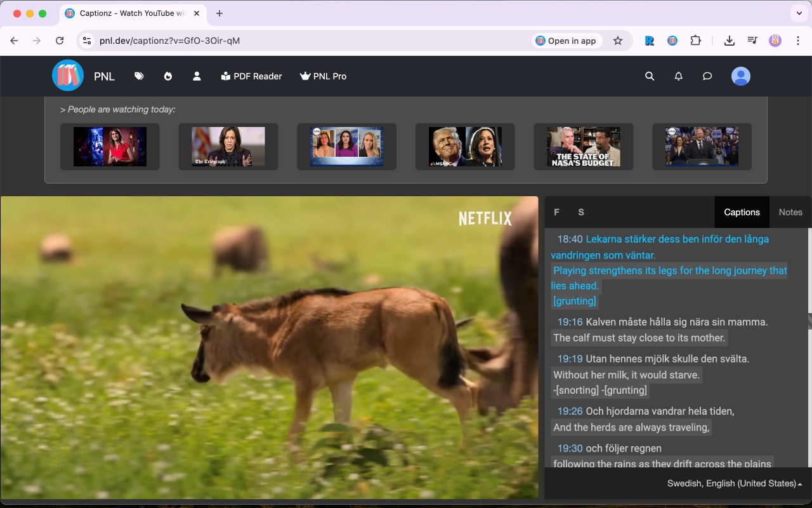The height and width of the screenshot is (508, 812).
Task: Click the user avatar in navbar
Action: (x=741, y=76)
